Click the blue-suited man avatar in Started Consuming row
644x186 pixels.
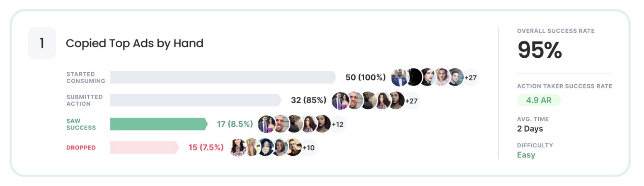399,77
